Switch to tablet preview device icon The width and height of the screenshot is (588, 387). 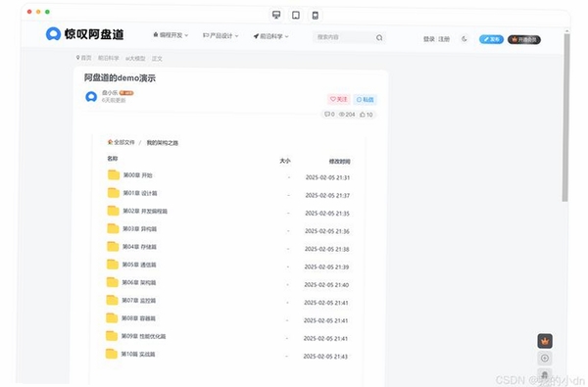[x=296, y=15]
